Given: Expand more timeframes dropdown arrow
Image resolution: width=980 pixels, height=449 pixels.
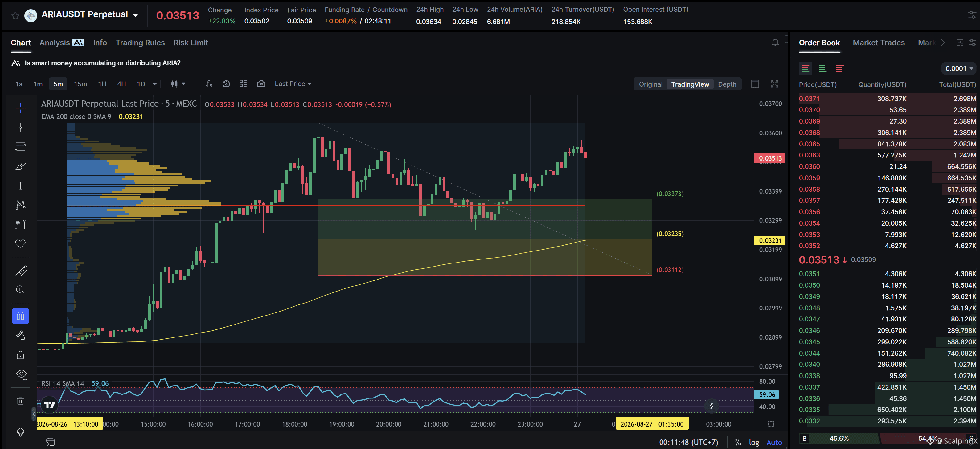Looking at the screenshot, I should click(154, 84).
